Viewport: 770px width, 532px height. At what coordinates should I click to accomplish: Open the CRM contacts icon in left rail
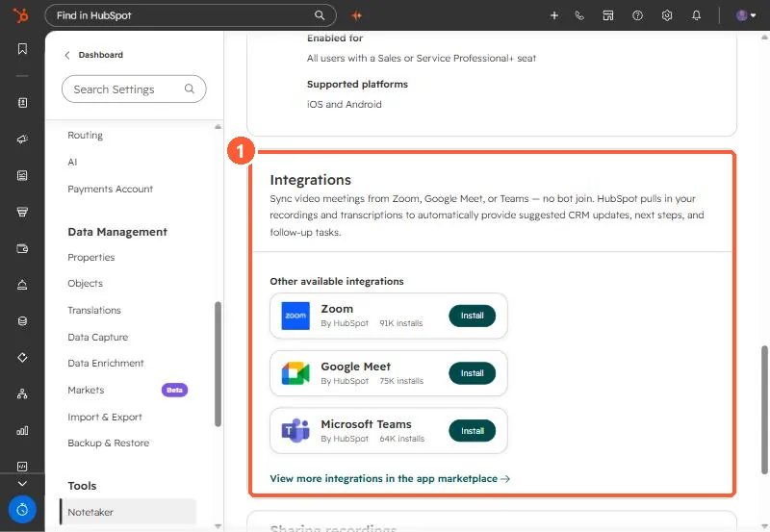pyautogui.click(x=22, y=103)
